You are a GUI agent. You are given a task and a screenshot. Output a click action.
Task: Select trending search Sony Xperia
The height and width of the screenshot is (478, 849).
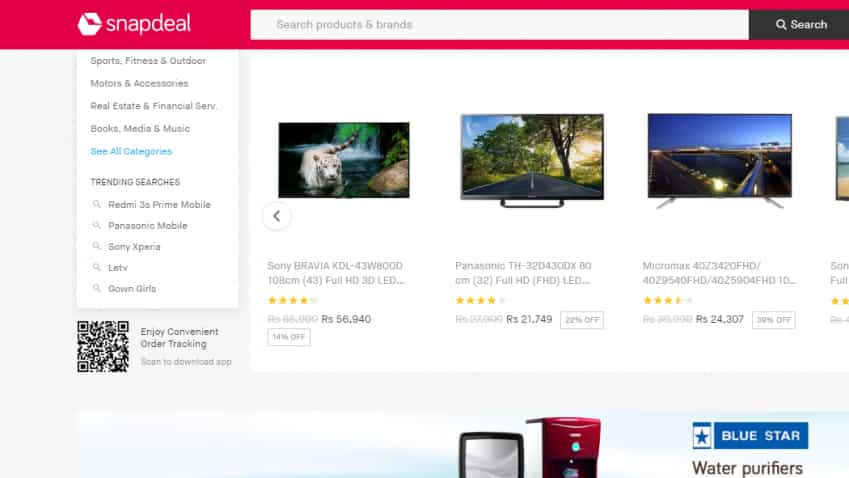point(134,247)
